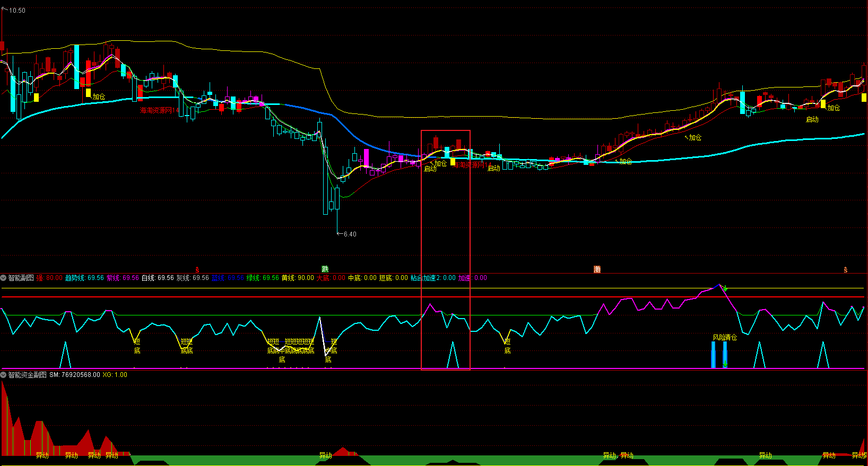
Task: Click the orange 激 marker icon
Action: click(x=597, y=269)
